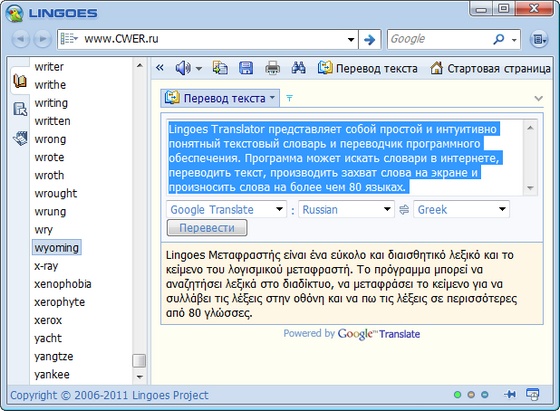Image resolution: width=560 pixels, height=411 pixels.
Task: Click the copy toolbar icon
Action: click(x=220, y=67)
